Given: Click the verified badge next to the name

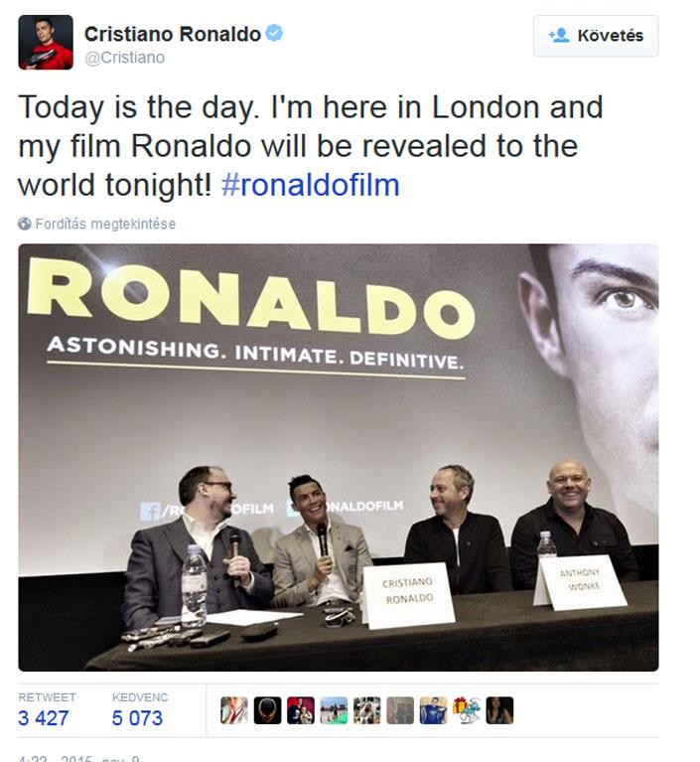Looking at the screenshot, I should pyautogui.click(x=274, y=34).
